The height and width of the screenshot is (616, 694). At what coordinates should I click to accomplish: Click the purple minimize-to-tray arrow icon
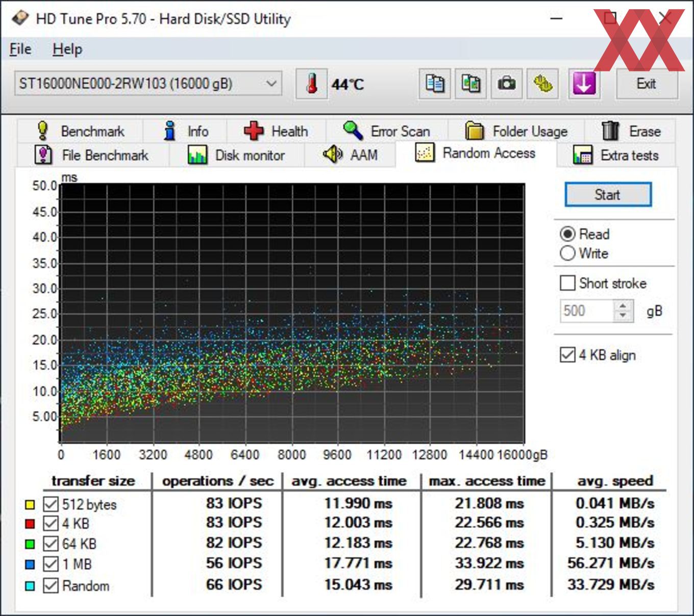click(584, 84)
